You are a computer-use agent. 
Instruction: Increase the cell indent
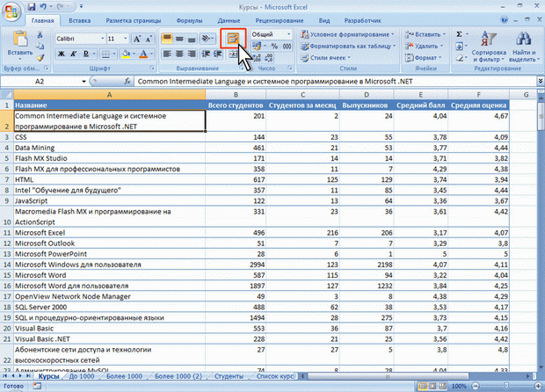218,54
